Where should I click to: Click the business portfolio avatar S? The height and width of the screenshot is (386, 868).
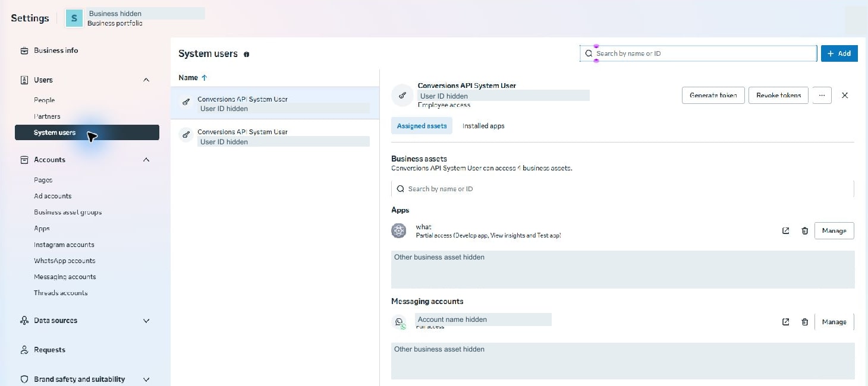tap(74, 18)
